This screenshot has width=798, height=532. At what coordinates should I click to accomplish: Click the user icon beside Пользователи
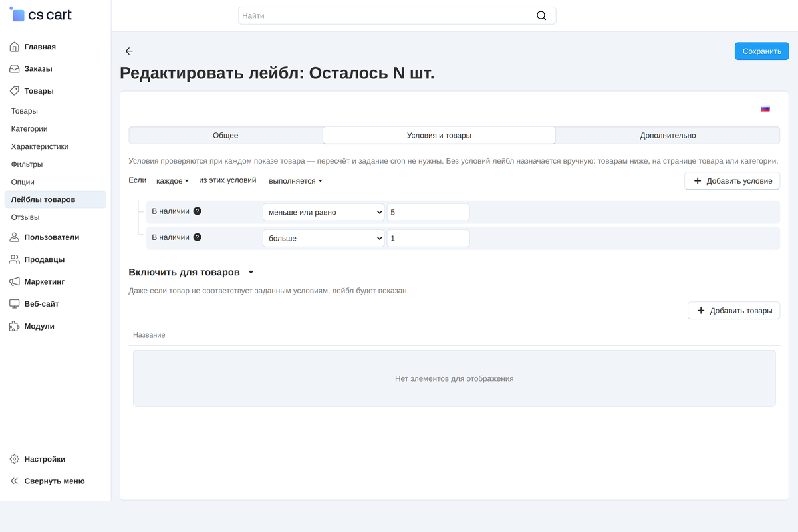point(15,237)
